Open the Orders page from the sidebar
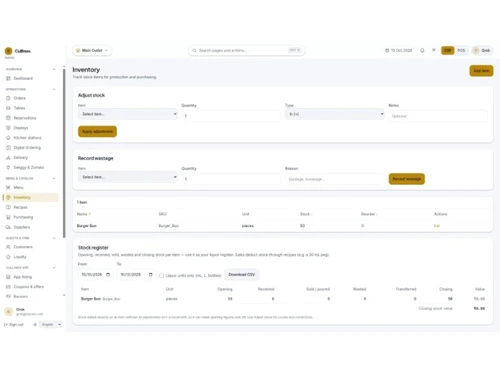Screen dimensions: 500x375 [x=19, y=98]
